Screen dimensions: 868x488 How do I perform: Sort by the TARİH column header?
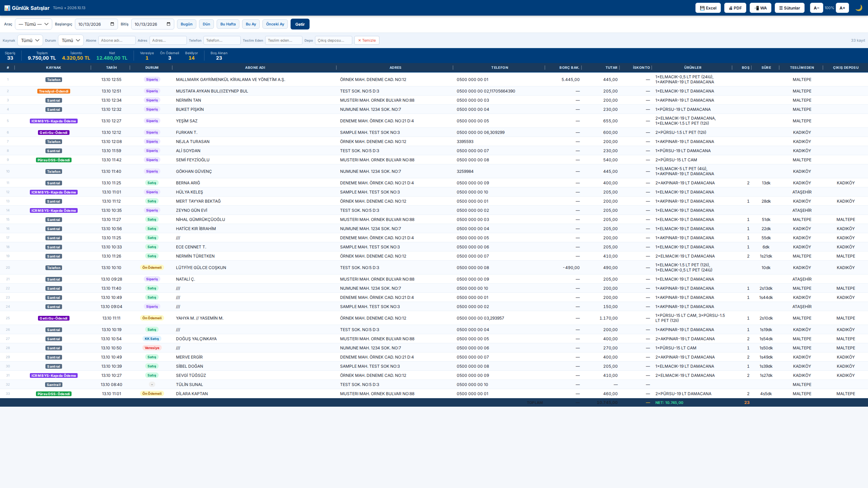[x=111, y=67]
